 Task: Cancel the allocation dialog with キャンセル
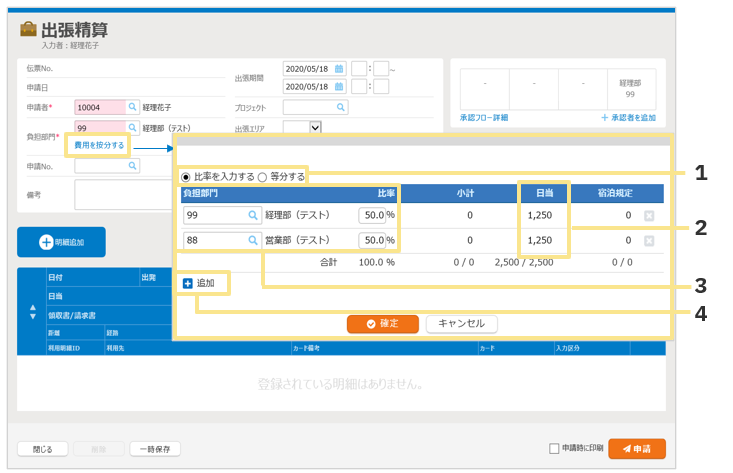[461, 324]
